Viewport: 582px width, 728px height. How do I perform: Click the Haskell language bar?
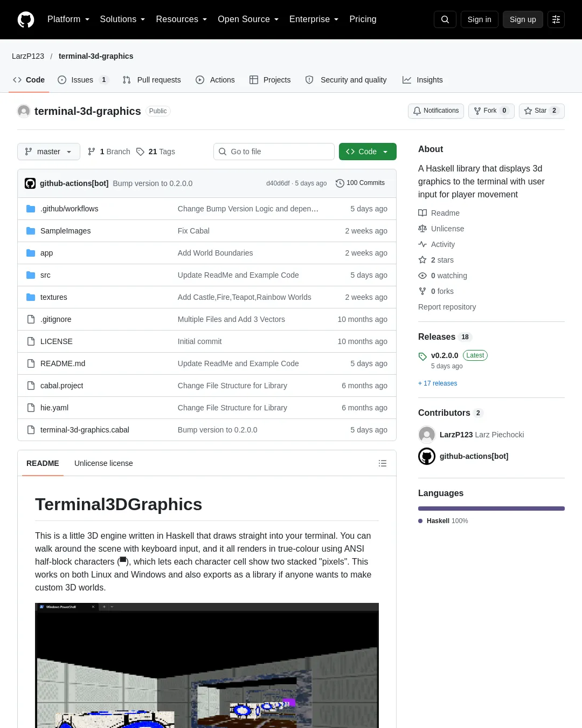[x=491, y=509]
